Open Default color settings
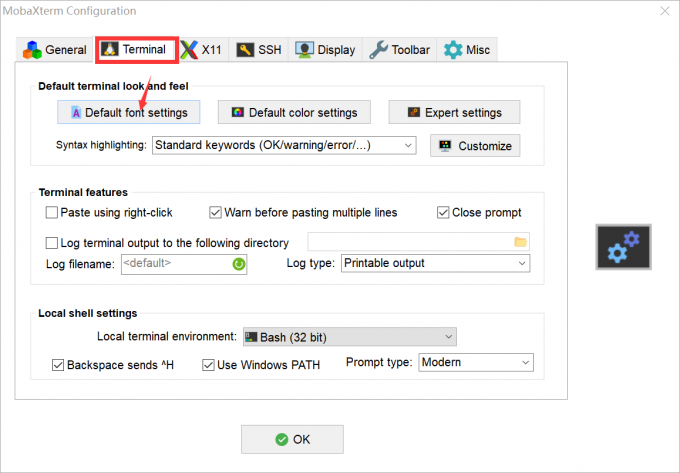 coord(294,112)
